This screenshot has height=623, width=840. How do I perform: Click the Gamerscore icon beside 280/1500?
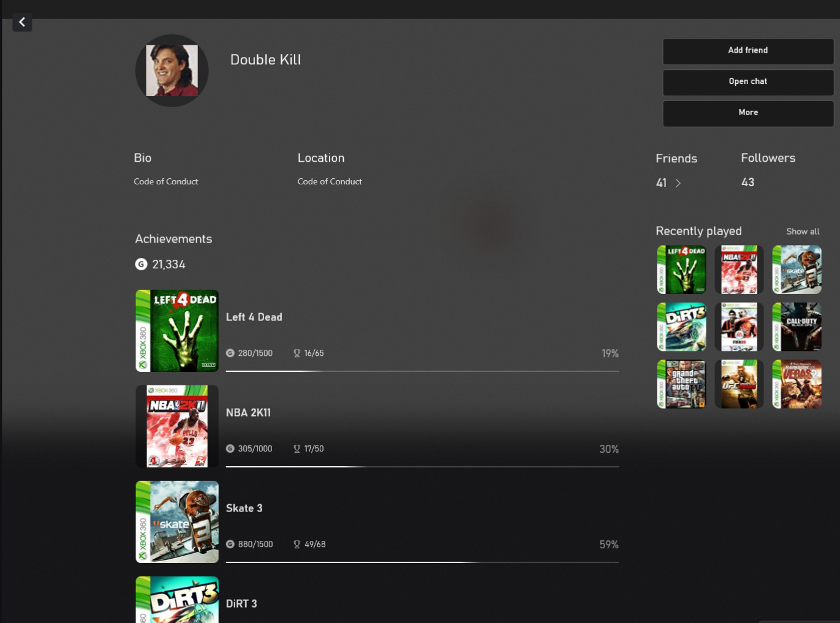[230, 353]
